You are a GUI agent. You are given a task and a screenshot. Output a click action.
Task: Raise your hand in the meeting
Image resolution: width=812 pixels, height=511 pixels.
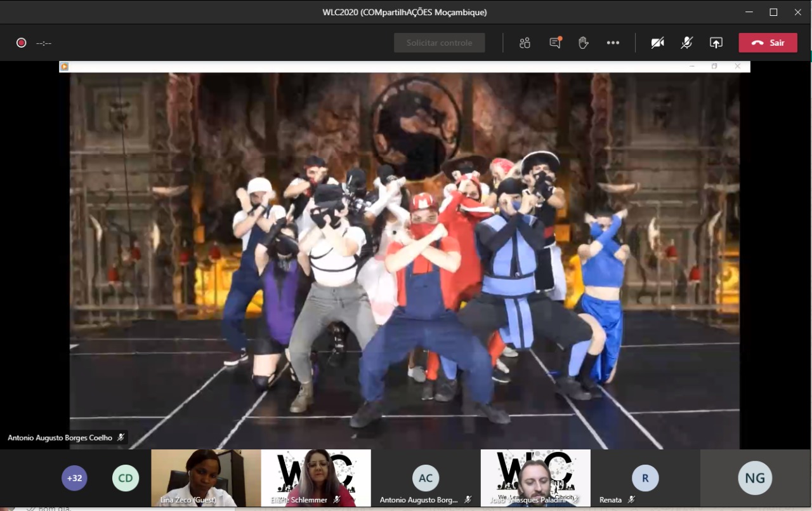click(x=584, y=43)
